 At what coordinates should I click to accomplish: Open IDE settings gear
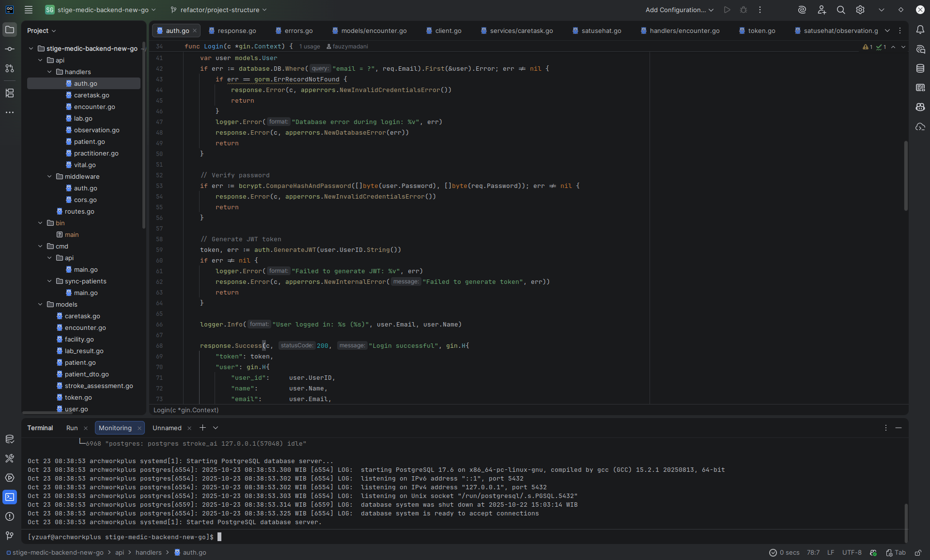coord(860,10)
